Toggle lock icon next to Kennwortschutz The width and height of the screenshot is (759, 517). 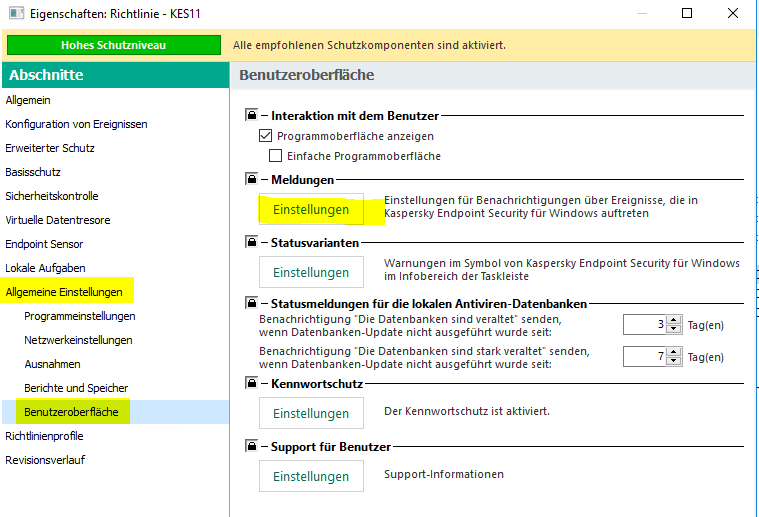(252, 383)
